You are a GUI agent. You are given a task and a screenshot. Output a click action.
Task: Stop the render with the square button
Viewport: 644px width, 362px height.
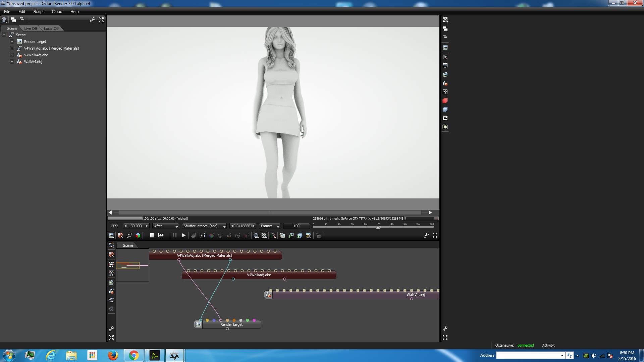[152, 235]
